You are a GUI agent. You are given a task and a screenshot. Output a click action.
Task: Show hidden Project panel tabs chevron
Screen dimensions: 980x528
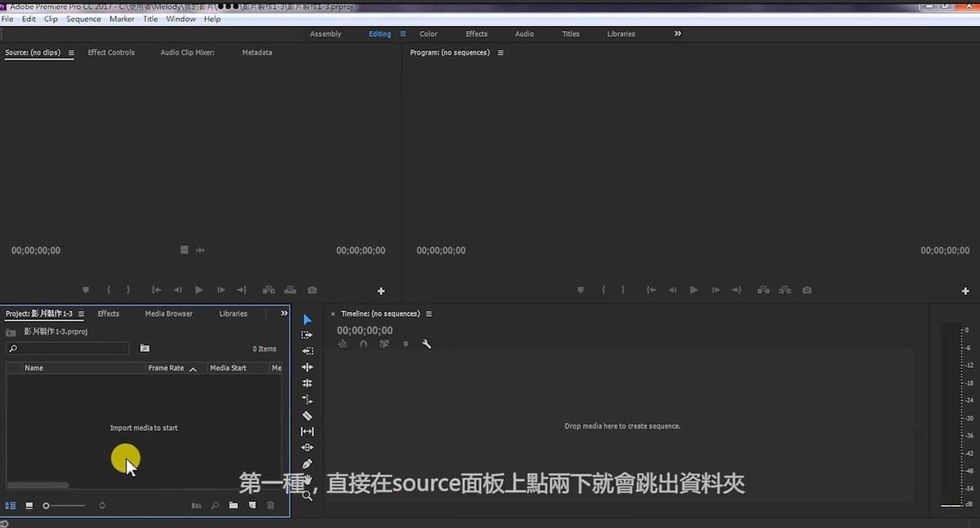click(284, 313)
